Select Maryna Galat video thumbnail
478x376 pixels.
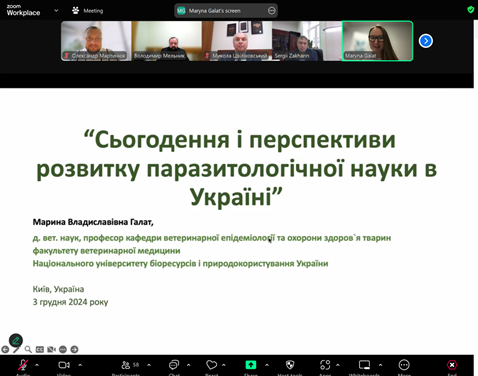(x=377, y=41)
